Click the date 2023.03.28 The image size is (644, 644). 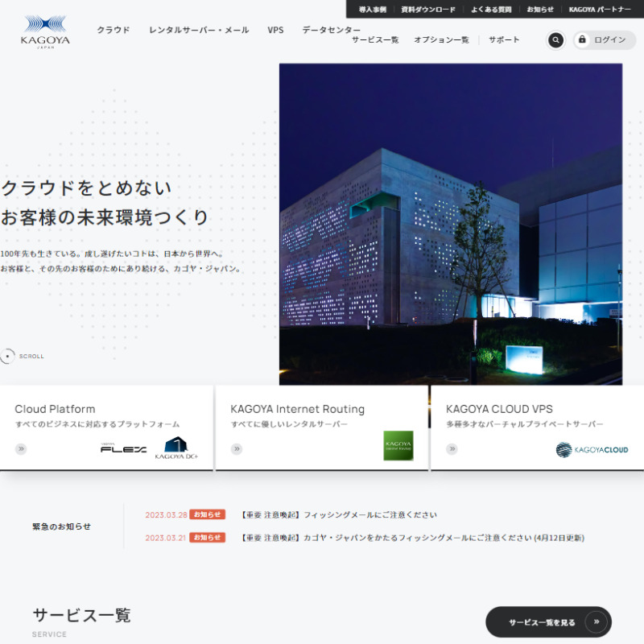pyautogui.click(x=166, y=514)
